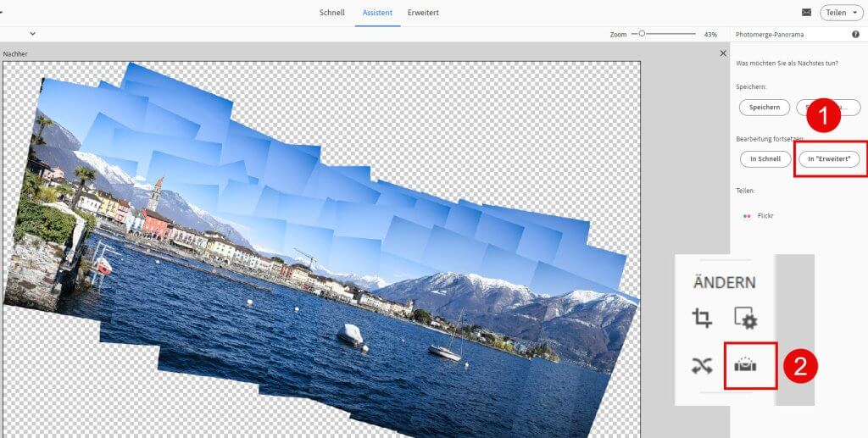Close the Nachher preview with X

point(723,53)
